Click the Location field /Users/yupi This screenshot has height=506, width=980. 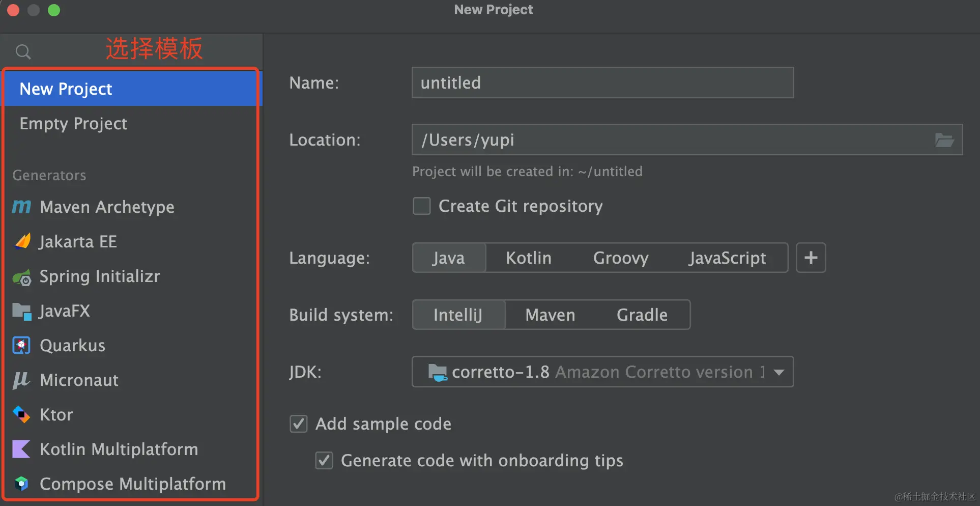click(x=687, y=139)
